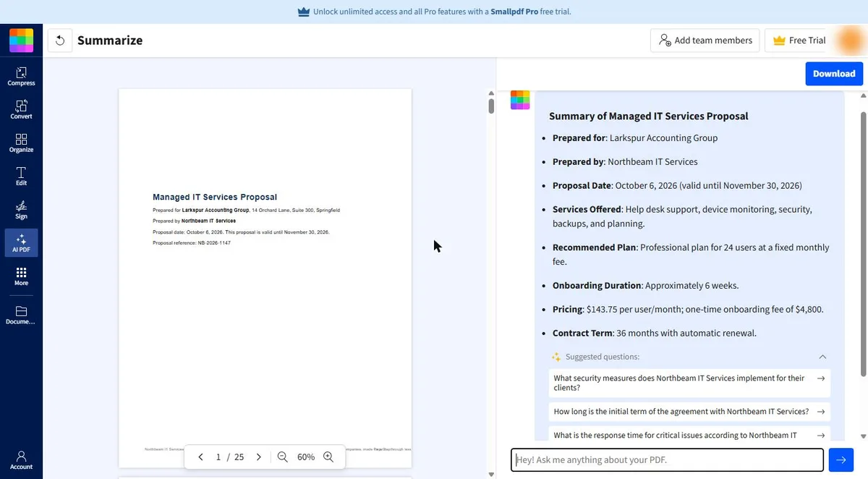
Task: Click the Free Trial button
Action: coord(799,41)
